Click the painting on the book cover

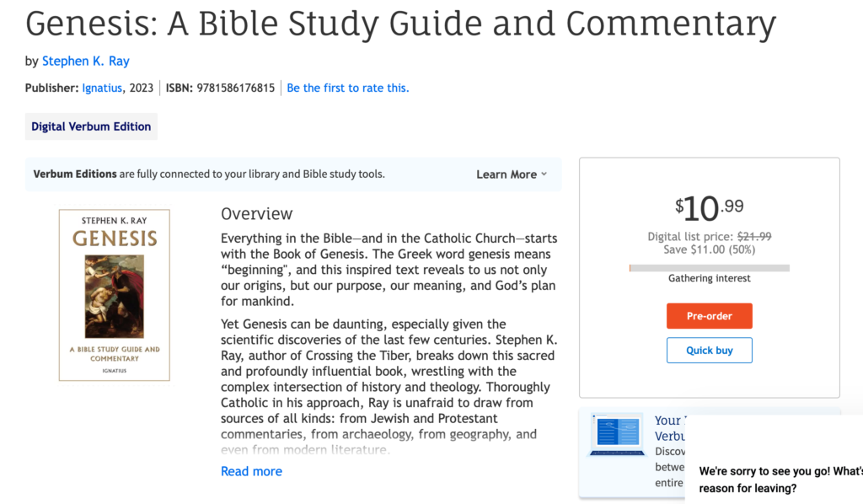pyautogui.click(x=115, y=296)
